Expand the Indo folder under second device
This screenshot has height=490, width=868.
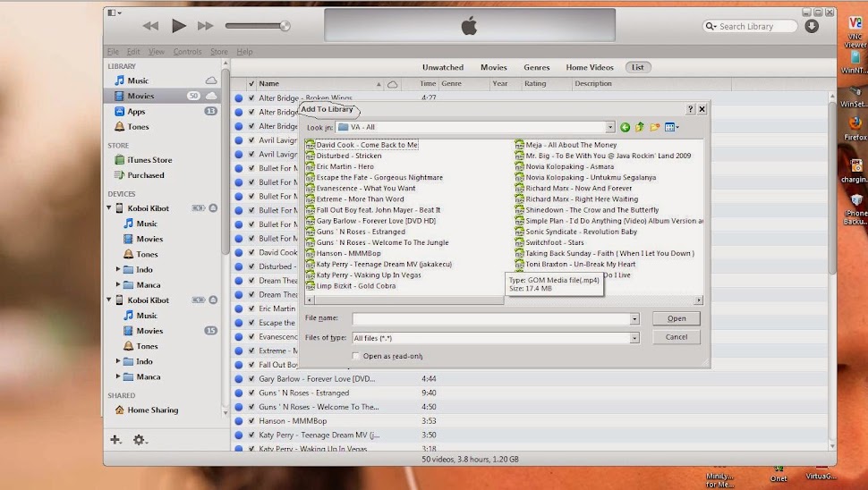[117, 361]
